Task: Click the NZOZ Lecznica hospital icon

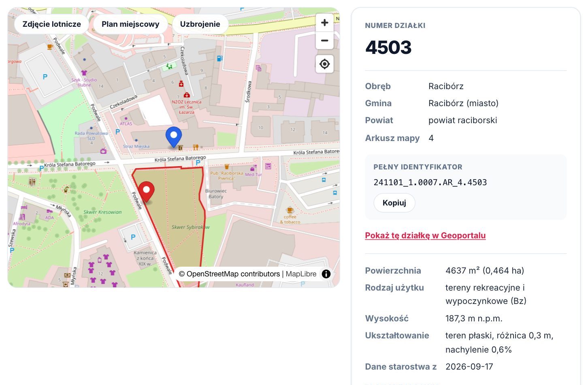Action: (187, 95)
